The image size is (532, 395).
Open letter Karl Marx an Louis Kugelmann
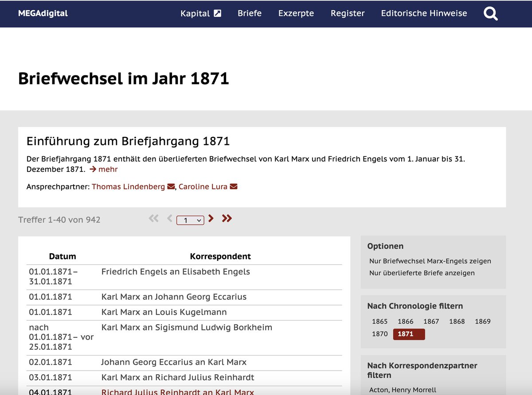click(164, 312)
